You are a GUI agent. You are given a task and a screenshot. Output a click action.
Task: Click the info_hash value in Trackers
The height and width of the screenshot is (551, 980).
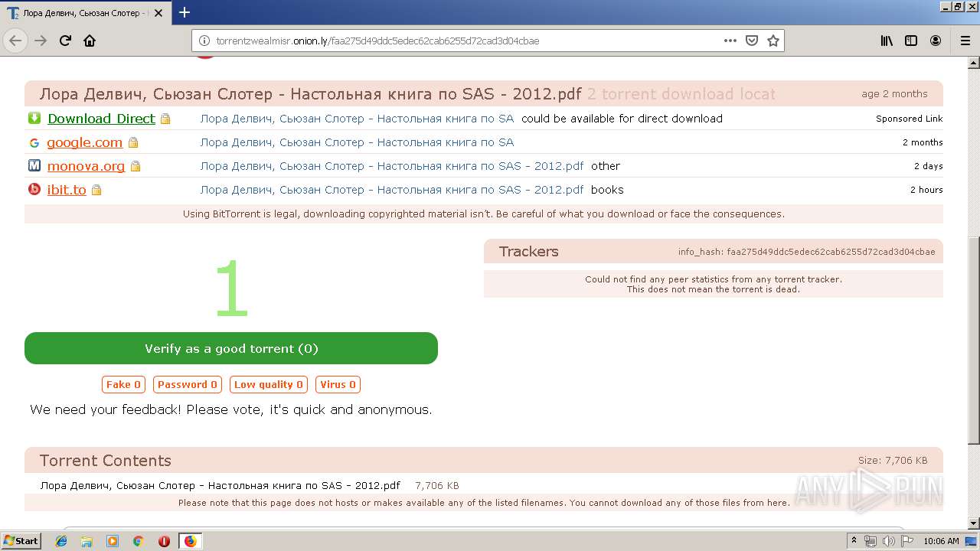[831, 252]
